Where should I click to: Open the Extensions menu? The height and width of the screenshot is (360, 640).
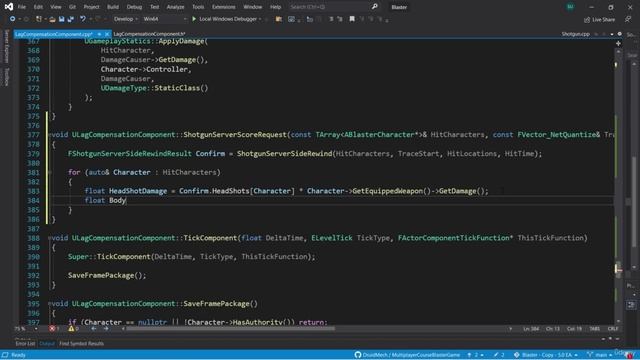click(x=224, y=7)
